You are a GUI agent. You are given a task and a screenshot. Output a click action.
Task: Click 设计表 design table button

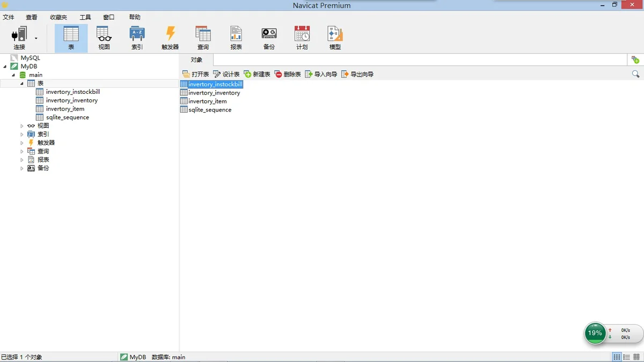(x=226, y=74)
